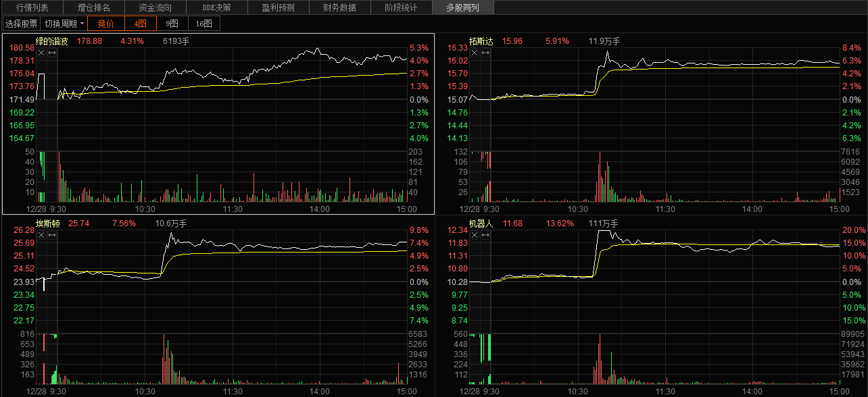
Task: Click the 7616 volume axis label
Action: click(x=851, y=152)
